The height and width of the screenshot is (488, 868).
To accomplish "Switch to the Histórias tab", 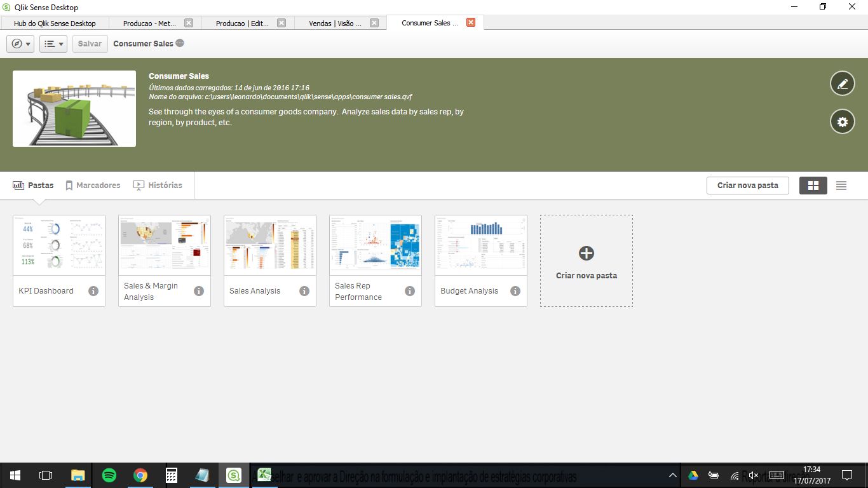I will tap(158, 186).
